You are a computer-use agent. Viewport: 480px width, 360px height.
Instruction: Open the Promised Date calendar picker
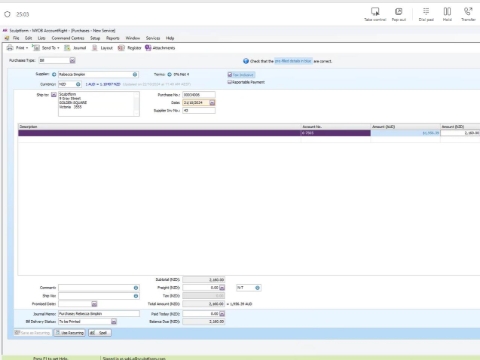pos(94,304)
